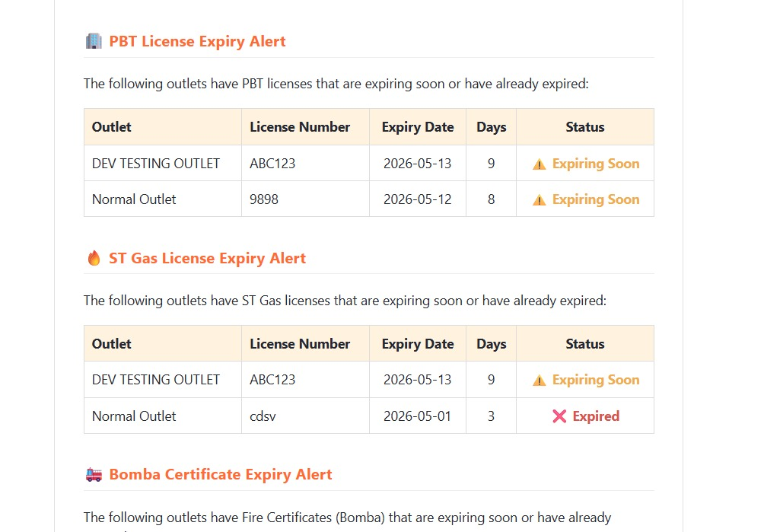The height and width of the screenshot is (532, 764).
Task: Click license number 9898
Action: pyautogui.click(x=263, y=199)
